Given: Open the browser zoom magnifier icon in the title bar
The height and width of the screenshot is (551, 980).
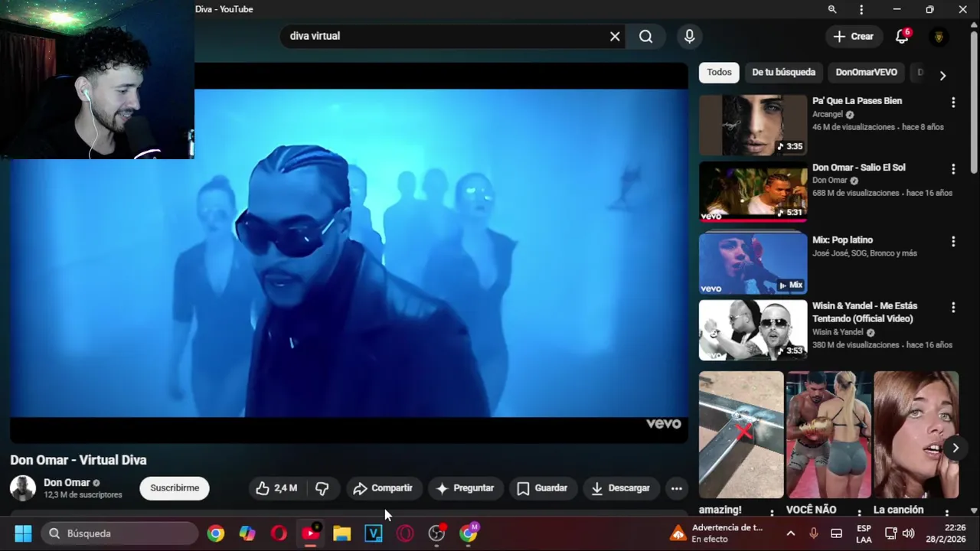Looking at the screenshot, I should coord(832,9).
